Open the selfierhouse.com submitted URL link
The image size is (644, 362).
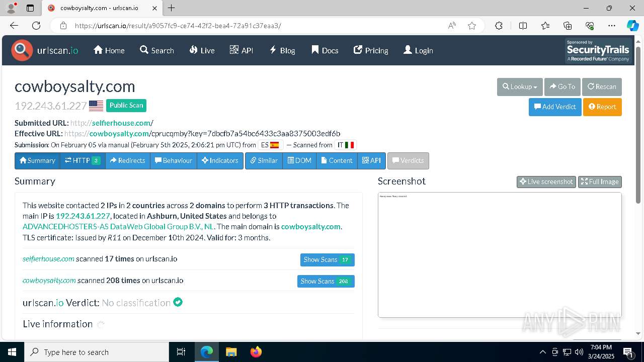pos(121,123)
